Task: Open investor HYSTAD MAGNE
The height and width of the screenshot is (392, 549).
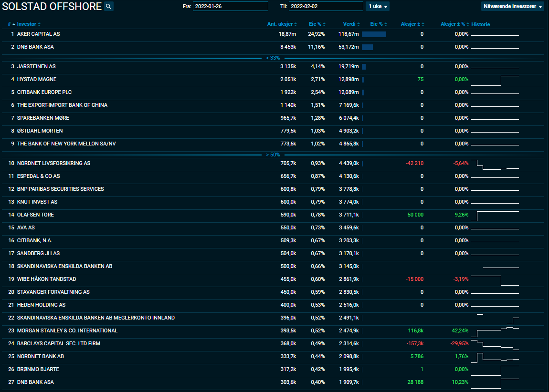Action: [37, 79]
